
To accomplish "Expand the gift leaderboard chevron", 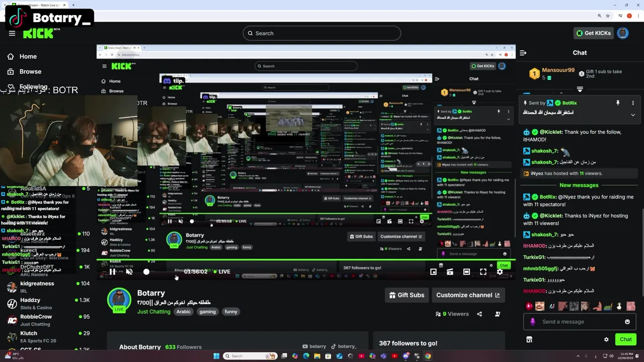I will [580, 89].
